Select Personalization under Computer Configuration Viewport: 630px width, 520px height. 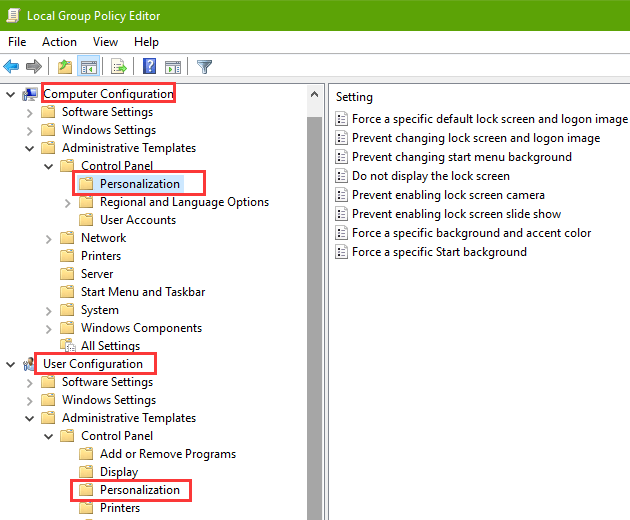(139, 184)
